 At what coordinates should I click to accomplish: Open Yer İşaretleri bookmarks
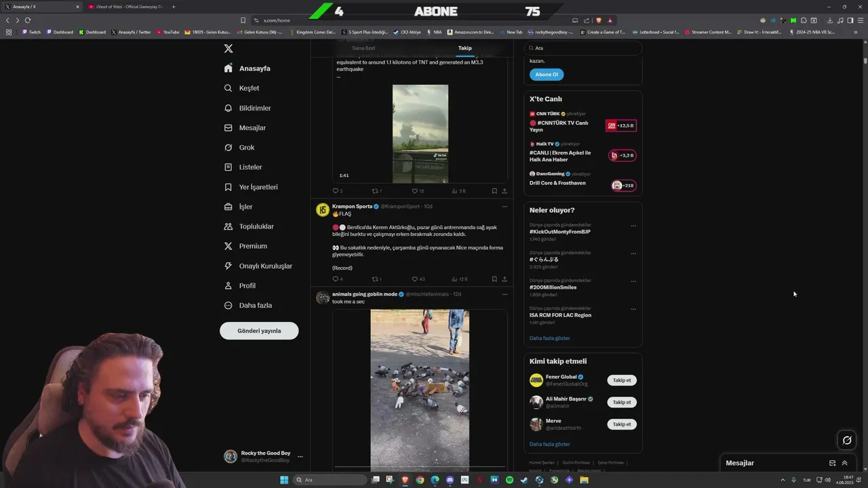coord(251,187)
